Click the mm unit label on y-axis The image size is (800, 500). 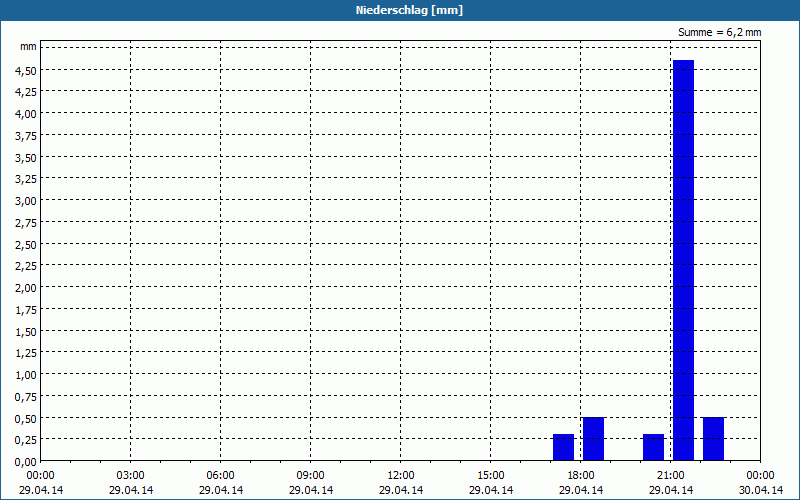29,46
